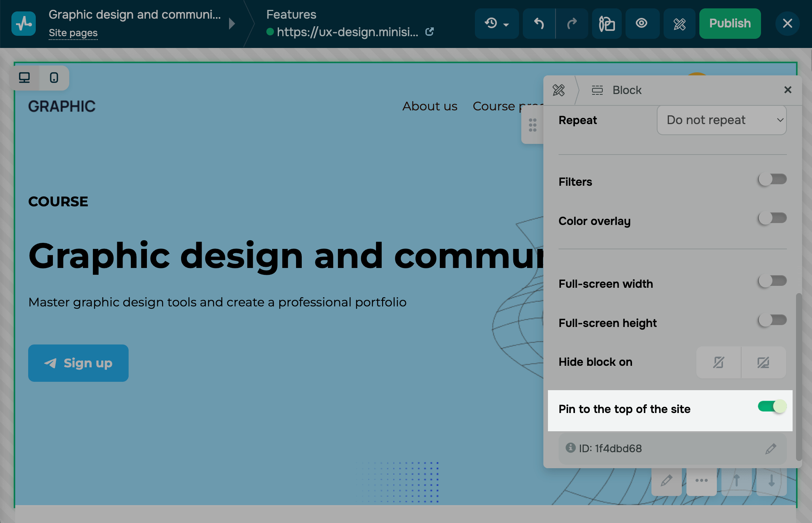Viewport: 812px width, 523px height.
Task: Switch to the mobile device view
Action: [x=54, y=78]
